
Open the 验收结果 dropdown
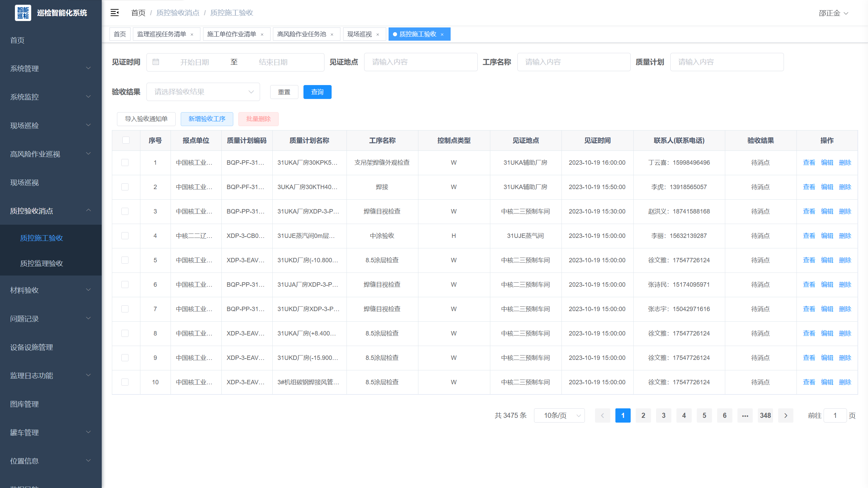pos(203,92)
